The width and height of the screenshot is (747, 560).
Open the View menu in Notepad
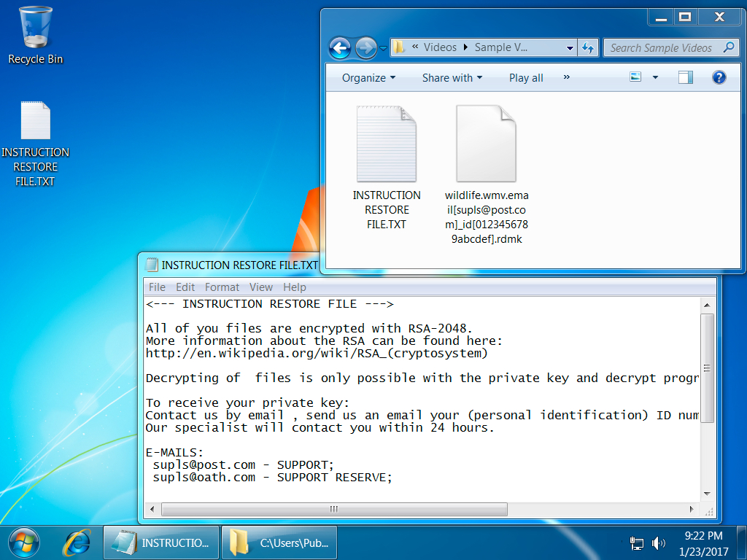(x=260, y=287)
